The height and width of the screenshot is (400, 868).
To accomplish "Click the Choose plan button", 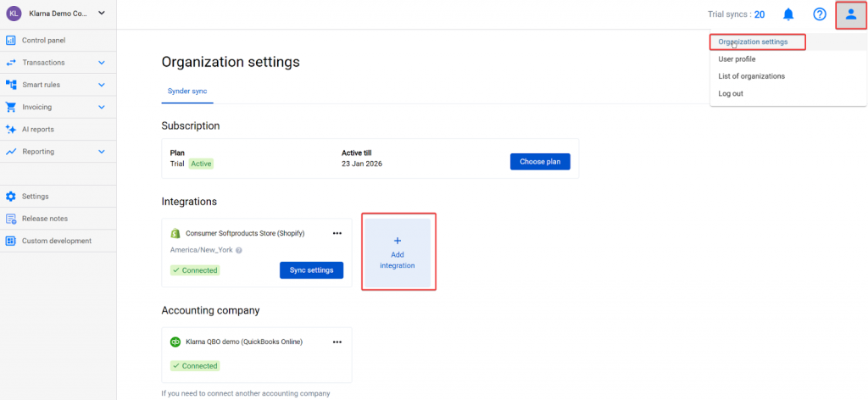I will point(540,162).
